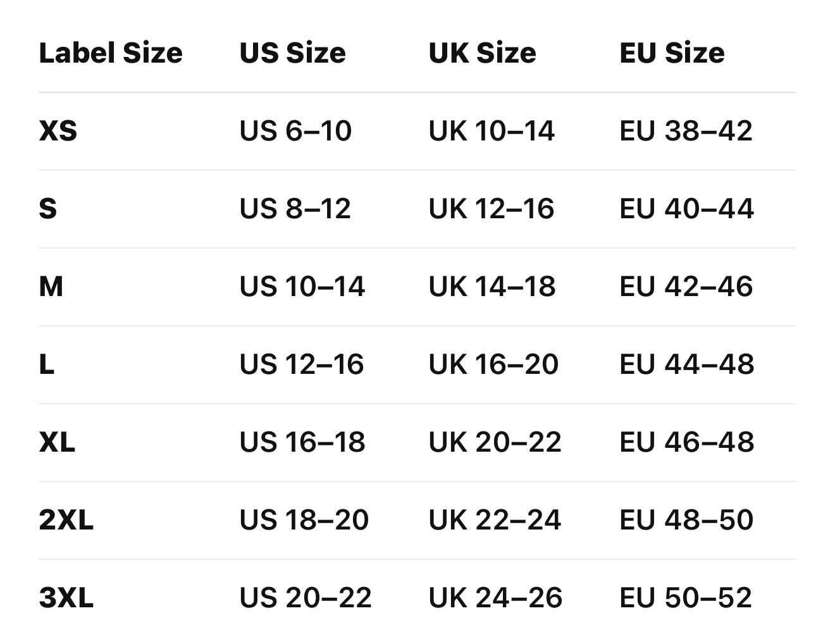Click the UK 20–22 cell
Viewport: 835px width, 644px height.
(495, 443)
